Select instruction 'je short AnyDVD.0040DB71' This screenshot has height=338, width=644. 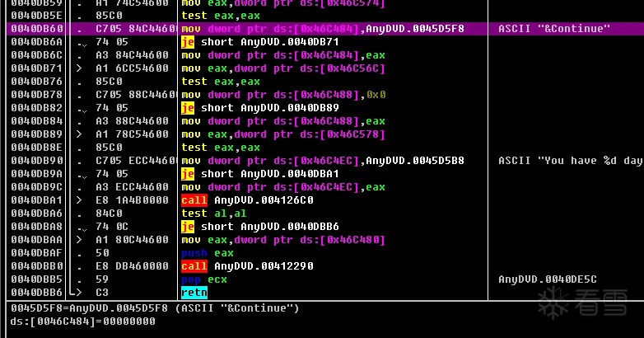(x=260, y=42)
